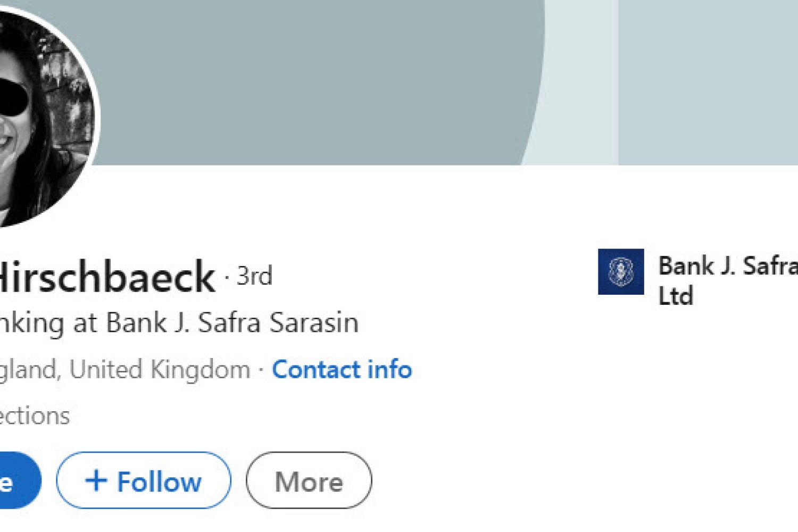Click the 'Ltd' line of company name
Image resolution: width=798 pixels, height=532 pixels.
[x=676, y=296]
